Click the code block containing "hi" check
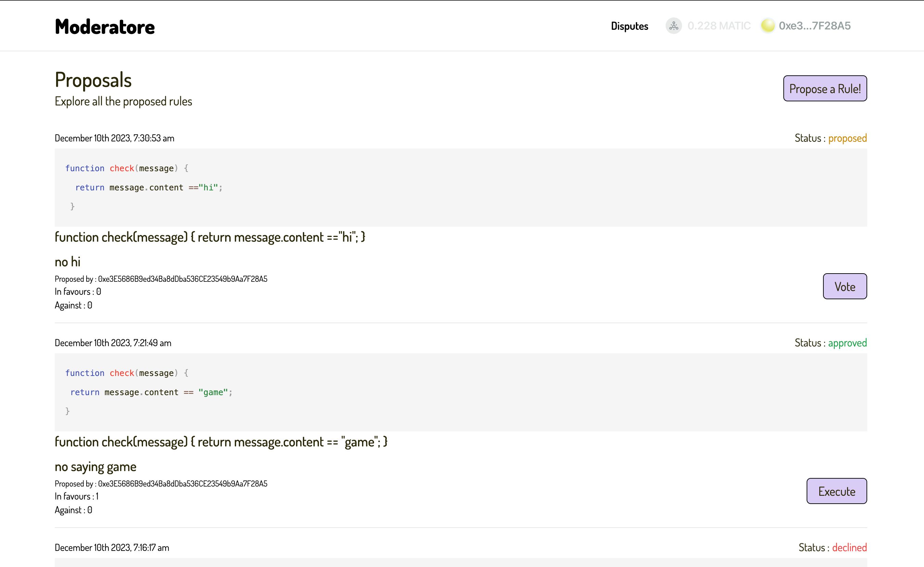This screenshot has width=924, height=567. [461, 188]
